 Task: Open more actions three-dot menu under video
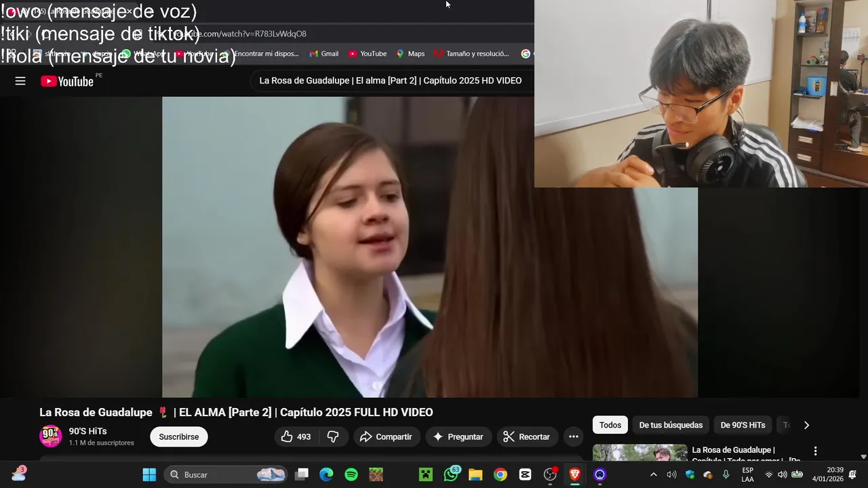(573, 437)
